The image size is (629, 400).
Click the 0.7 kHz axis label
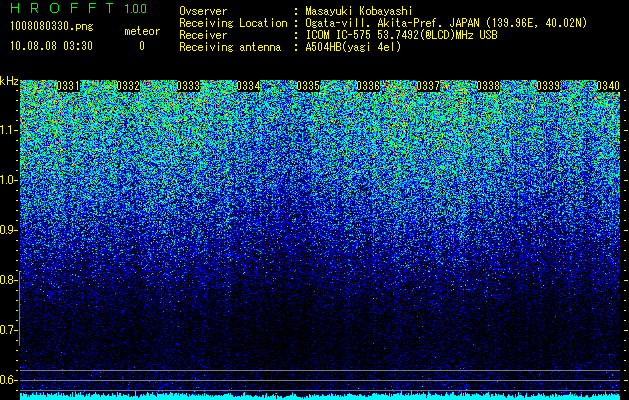click(x=8, y=330)
